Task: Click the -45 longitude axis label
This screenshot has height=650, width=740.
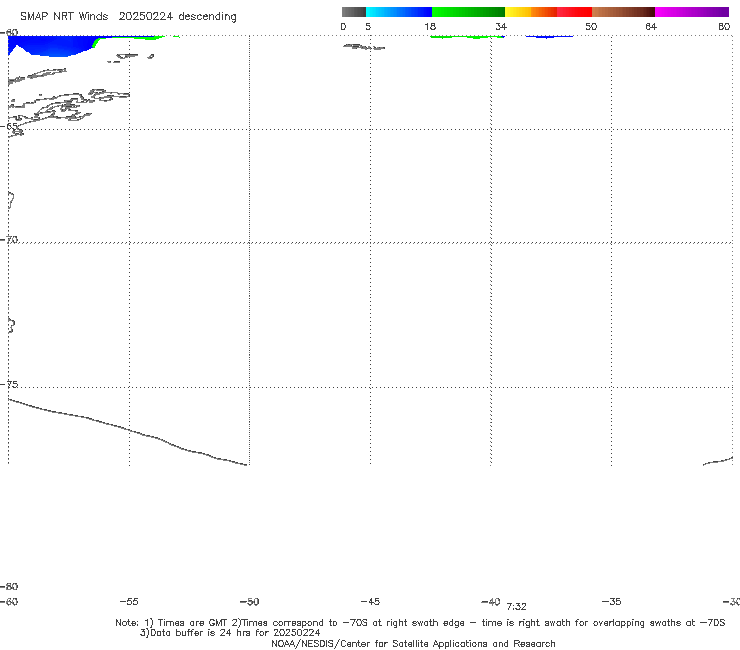Action: (370, 602)
